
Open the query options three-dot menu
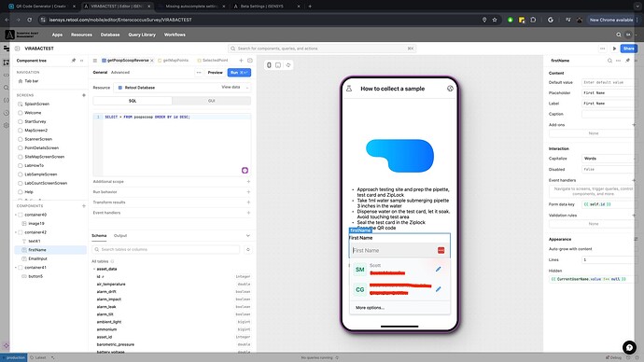(x=199, y=73)
